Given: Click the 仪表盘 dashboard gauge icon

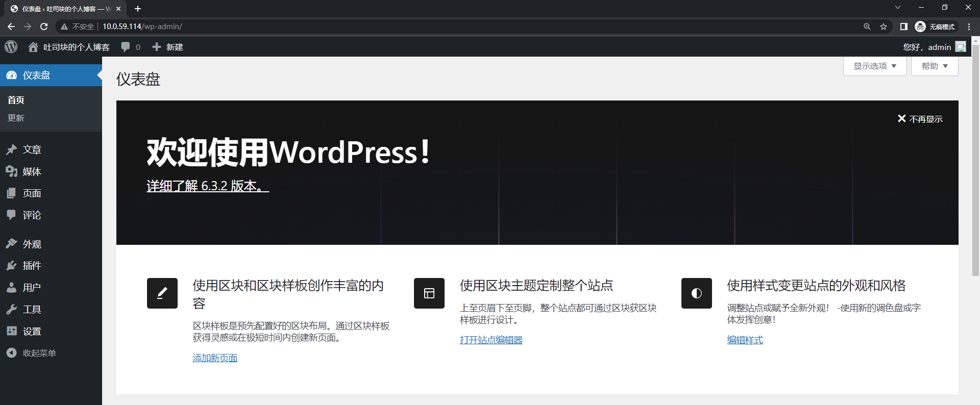Looking at the screenshot, I should click(x=12, y=75).
